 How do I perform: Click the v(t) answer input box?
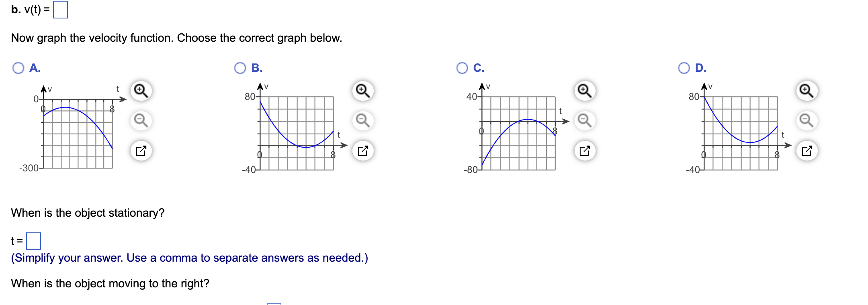click(x=60, y=9)
